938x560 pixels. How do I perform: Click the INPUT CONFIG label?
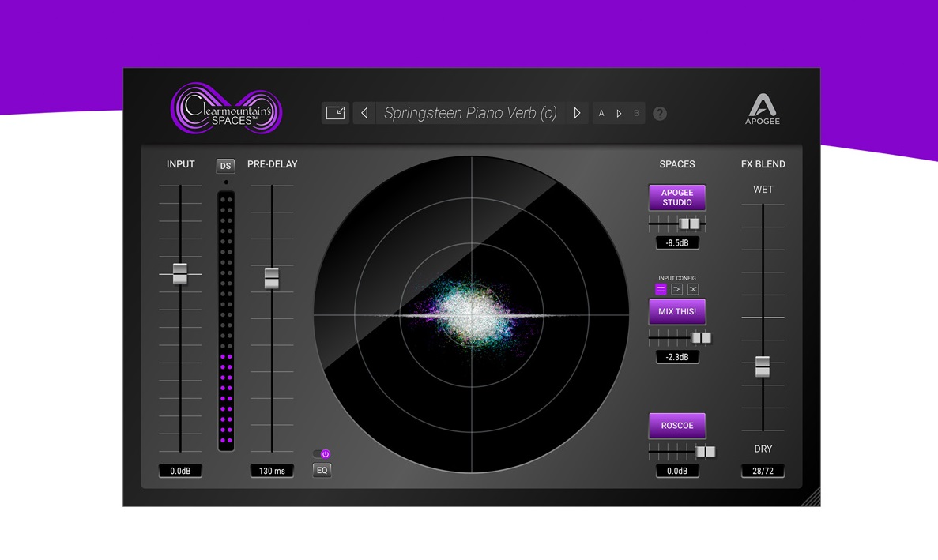click(x=677, y=278)
